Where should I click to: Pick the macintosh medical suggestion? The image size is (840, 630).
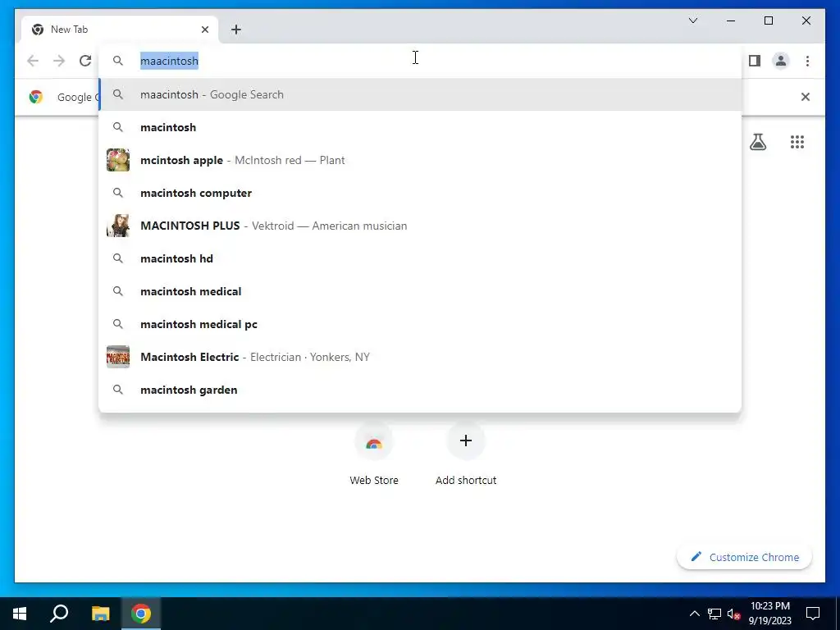[421, 291]
